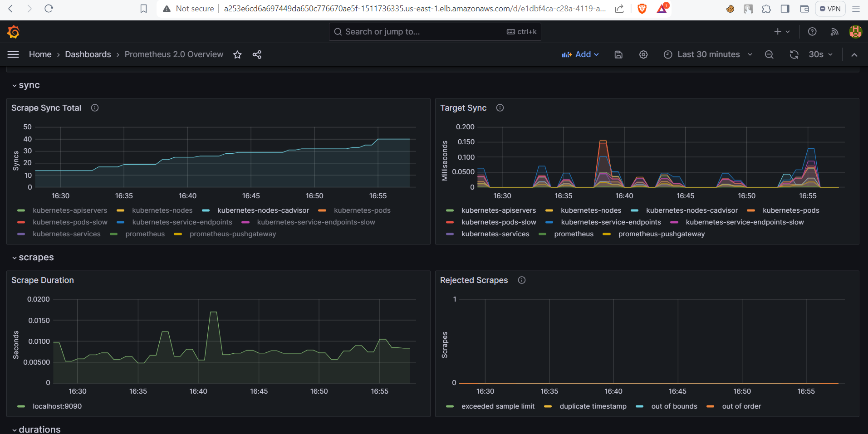Show info for Target Sync panel
868x434 pixels.
(500, 108)
